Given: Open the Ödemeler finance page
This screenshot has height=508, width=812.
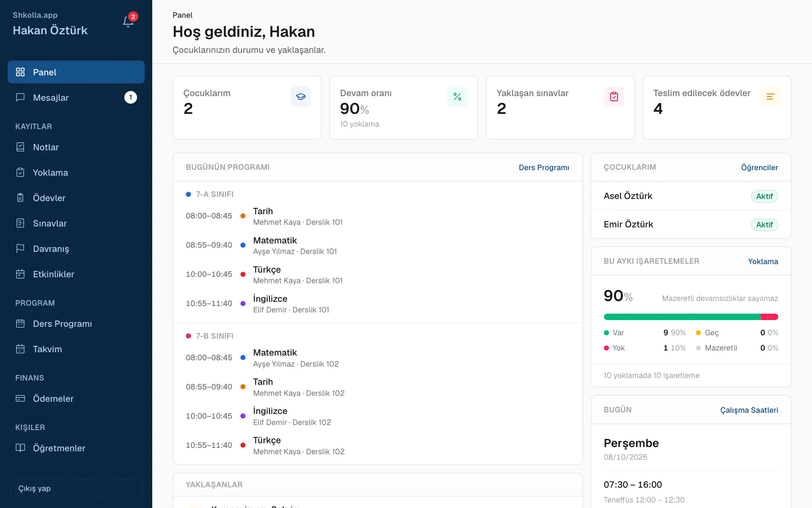Looking at the screenshot, I should pyautogui.click(x=76, y=398).
